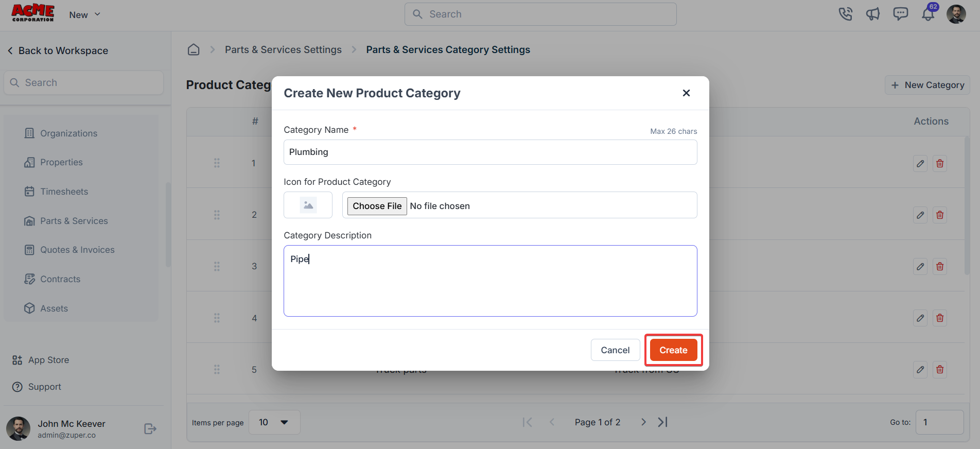Open the phone call icon in header

pos(845,14)
